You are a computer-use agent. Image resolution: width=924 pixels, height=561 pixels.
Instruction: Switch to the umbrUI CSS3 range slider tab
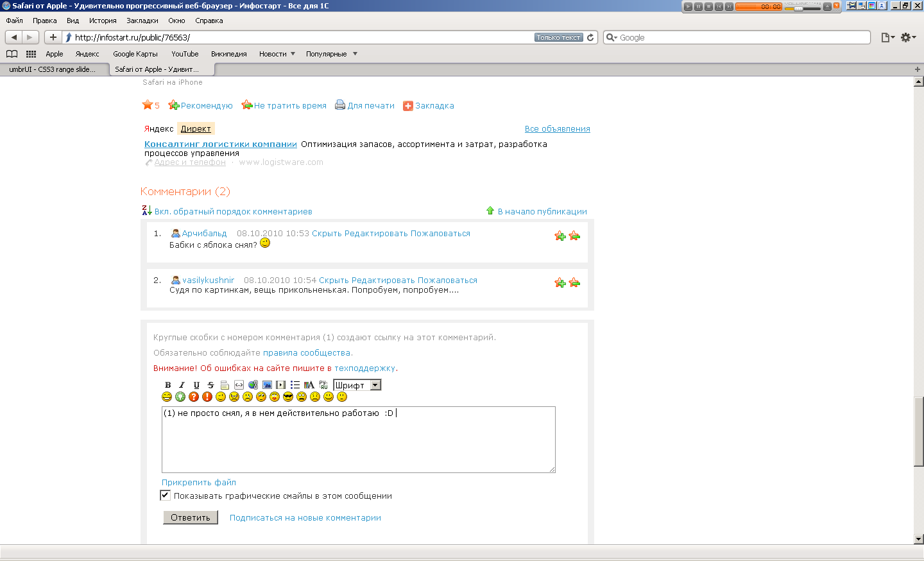tap(54, 69)
